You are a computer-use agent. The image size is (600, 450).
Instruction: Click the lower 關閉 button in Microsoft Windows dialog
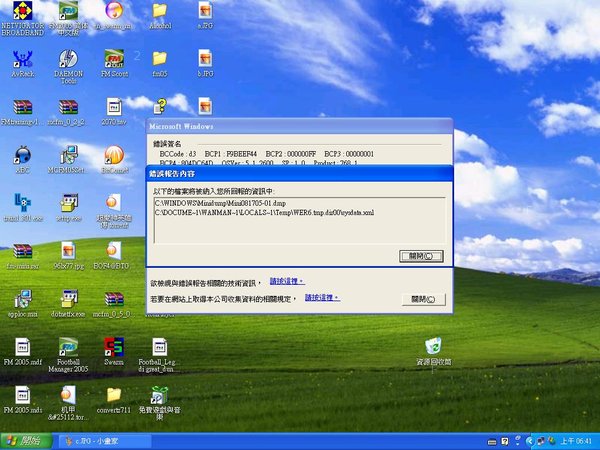[x=423, y=299]
